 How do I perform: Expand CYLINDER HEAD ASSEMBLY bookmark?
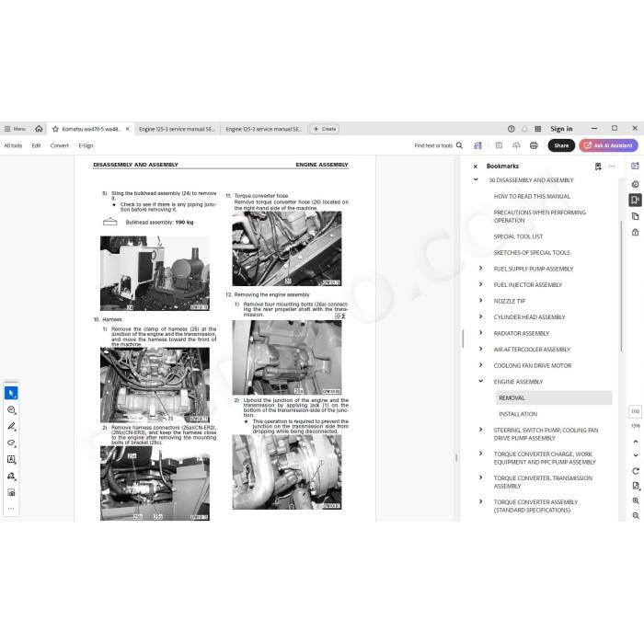480,316
